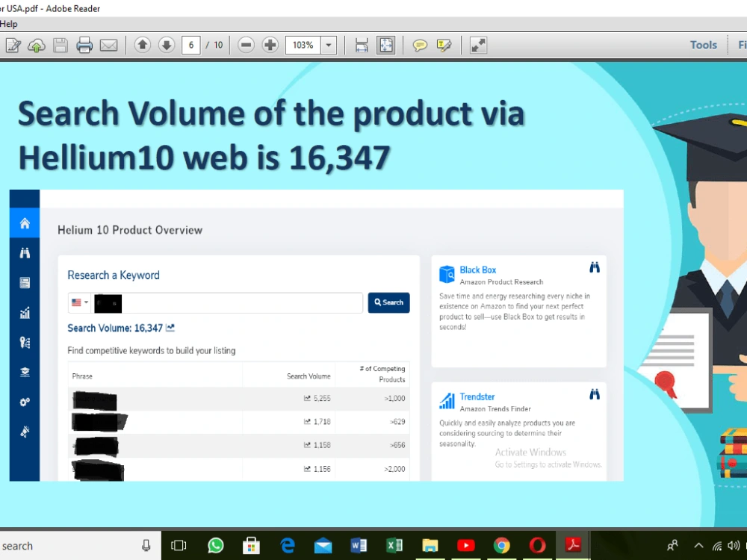Switch to read mode with expand arrows icon

click(478, 46)
